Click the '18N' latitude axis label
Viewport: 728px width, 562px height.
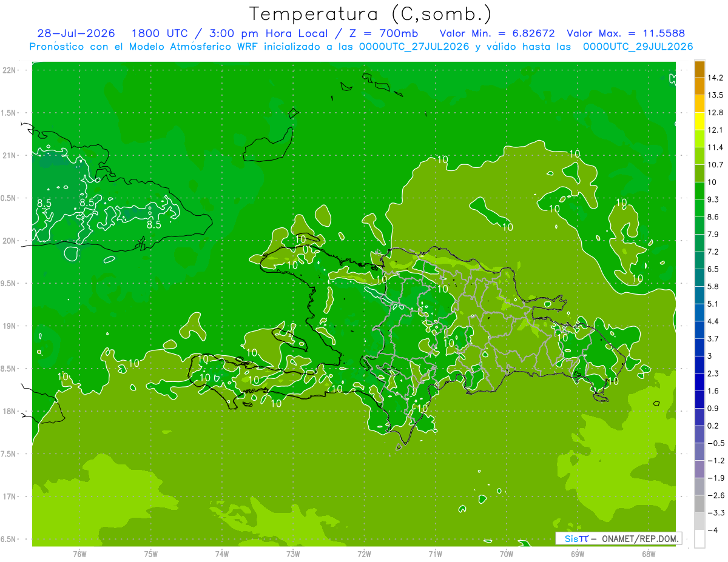(8, 411)
